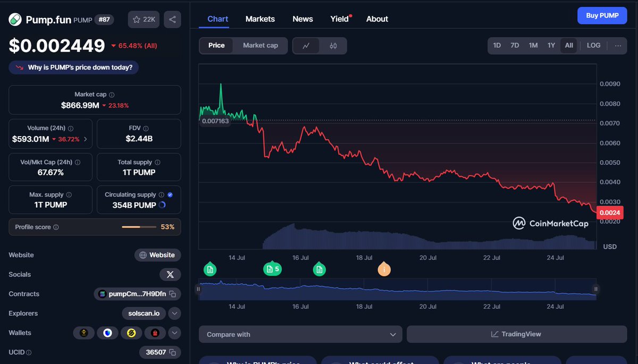Open the chart more-options ellipsis
Image resolution: width=638 pixels, height=364 pixels.
click(618, 46)
